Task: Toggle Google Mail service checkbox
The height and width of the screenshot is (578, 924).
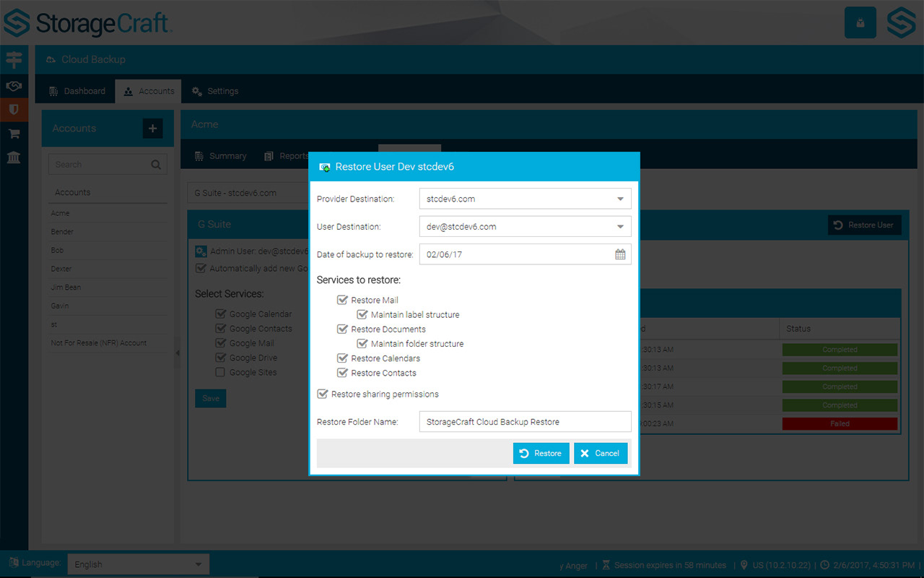Action: click(x=220, y=343)
